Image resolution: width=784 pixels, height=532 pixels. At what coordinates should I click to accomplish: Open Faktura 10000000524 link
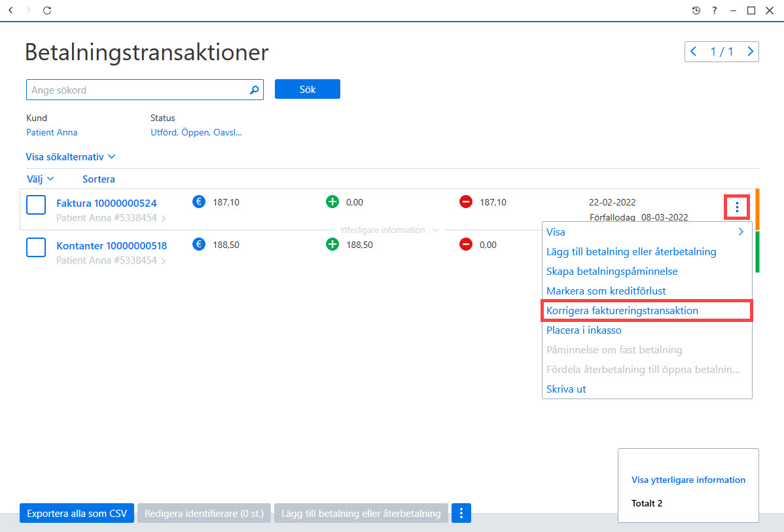point(107,204)
